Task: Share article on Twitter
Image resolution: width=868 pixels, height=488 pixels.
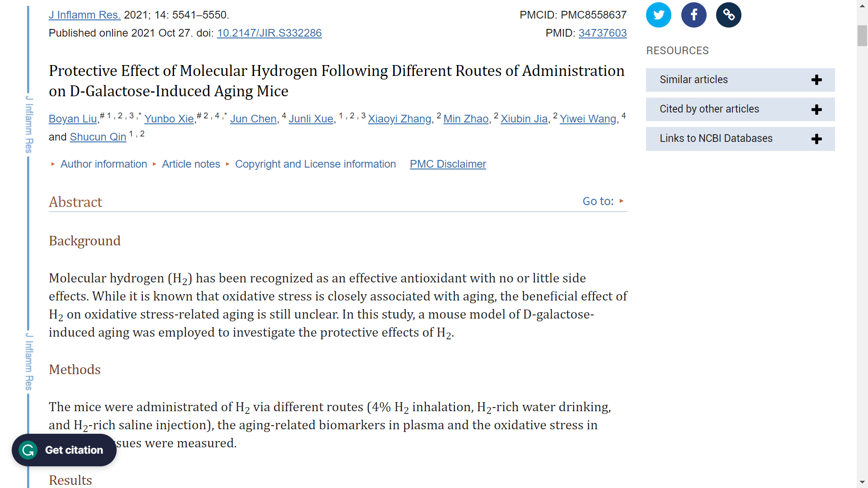Action: (x=658, y=15)
